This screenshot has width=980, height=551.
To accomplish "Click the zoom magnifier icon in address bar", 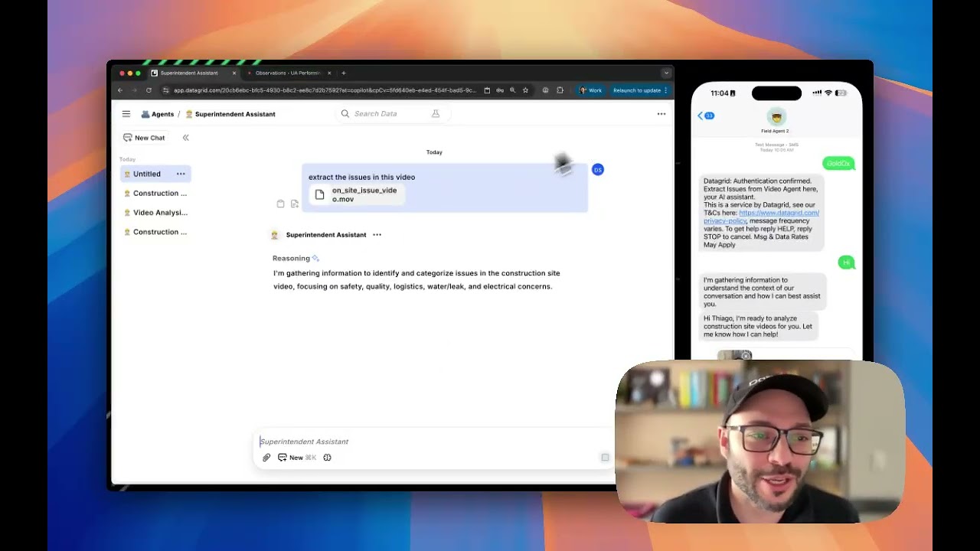I will [512, 90].
